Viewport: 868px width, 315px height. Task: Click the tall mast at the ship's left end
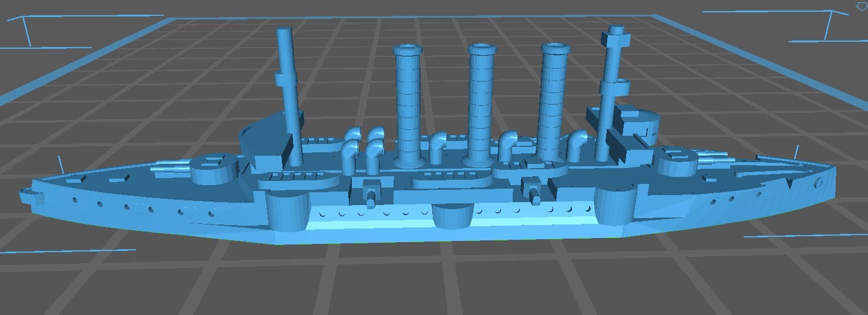point(288,94)
